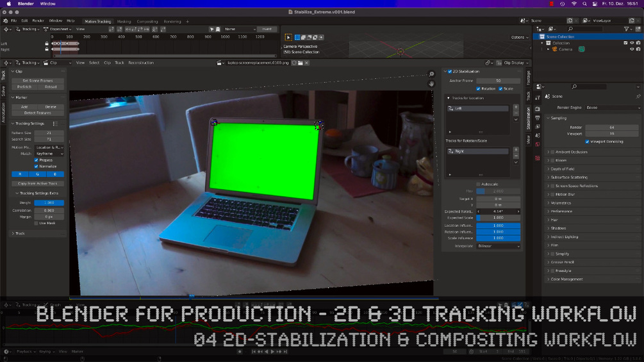The width and height of the screenshot is (644, 362).
Task: Switch to Compositing workspace tab
Action: tap(147, 21)
